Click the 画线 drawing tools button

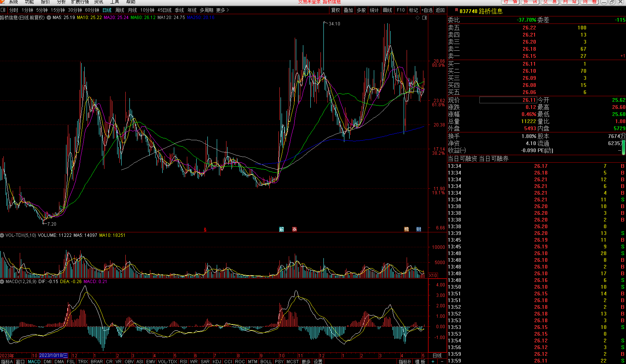tap(388, 10)
